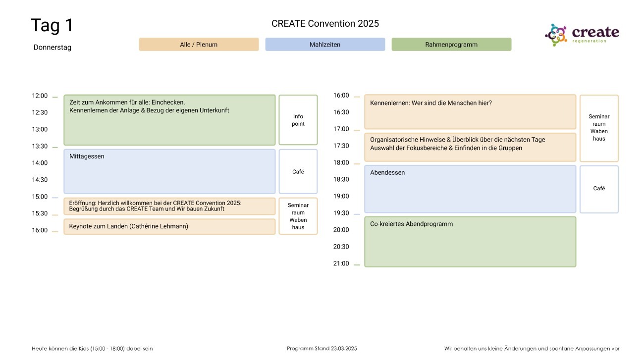Image resolution: width=644 pixels, height=362 pixels.
Task: Open the Mittagessen block
Action: tap(169, 171)
